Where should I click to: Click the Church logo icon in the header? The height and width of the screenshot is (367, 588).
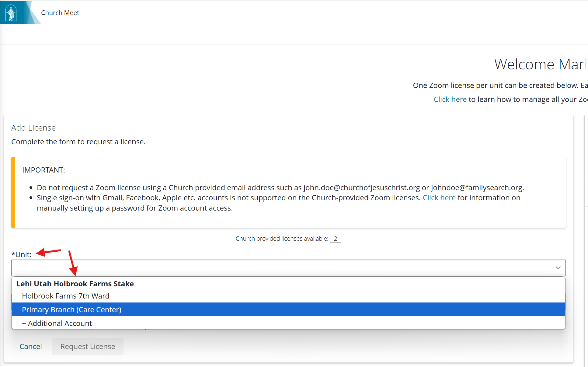[11, 12]
